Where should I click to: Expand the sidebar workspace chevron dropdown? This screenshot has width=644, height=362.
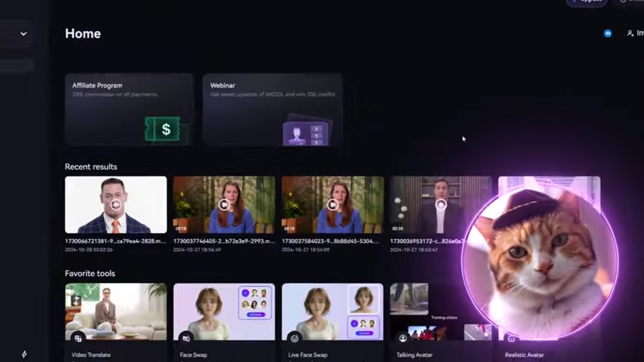coord(23,34)
